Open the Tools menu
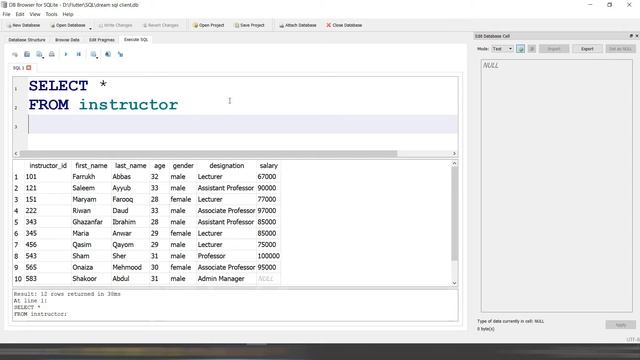Image resolution: width=640 pixels, height=360 pixels. click(x=51, y=14)
